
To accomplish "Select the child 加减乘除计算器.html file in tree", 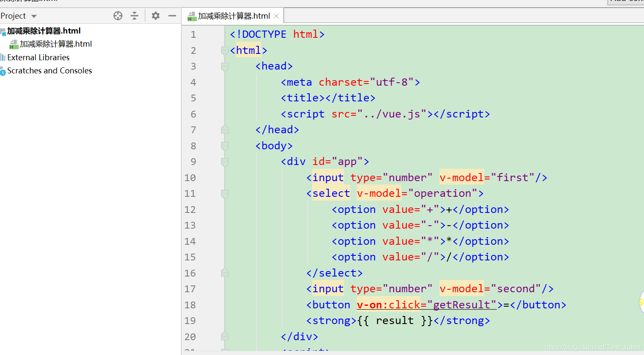I will pos(56,44).
